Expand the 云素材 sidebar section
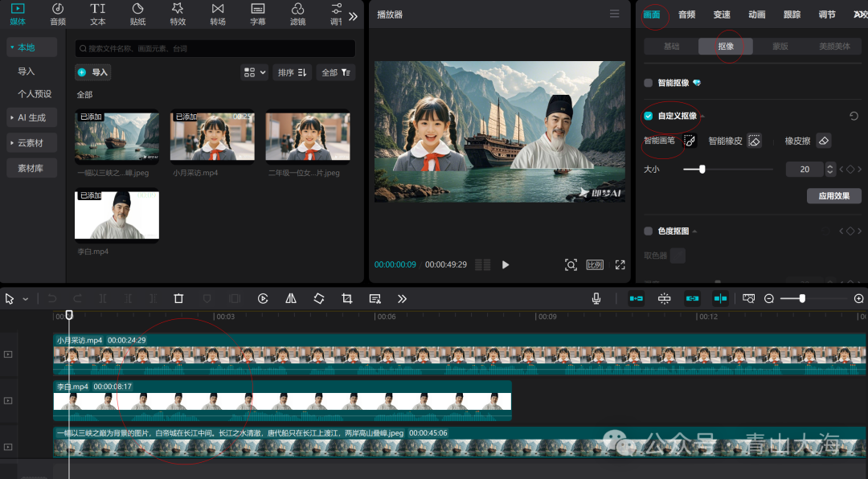Image resolution: width=868 pixels, height=479 pixels. coord(32,143)
